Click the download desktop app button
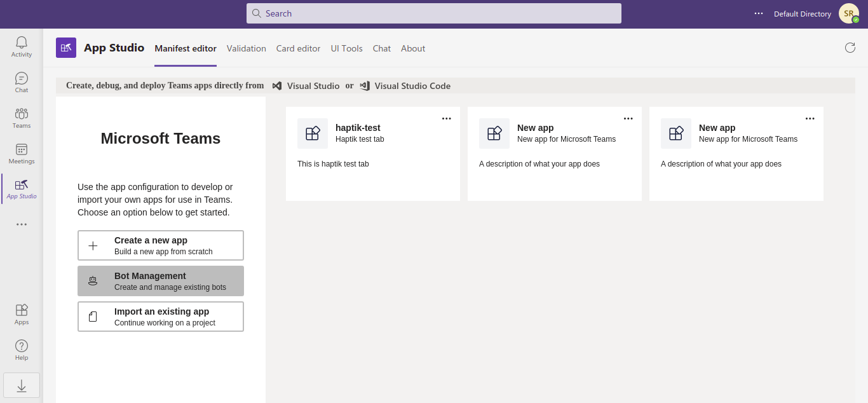Screen dimensions: 868x403 pyautogui.click(x=22, y=385)
